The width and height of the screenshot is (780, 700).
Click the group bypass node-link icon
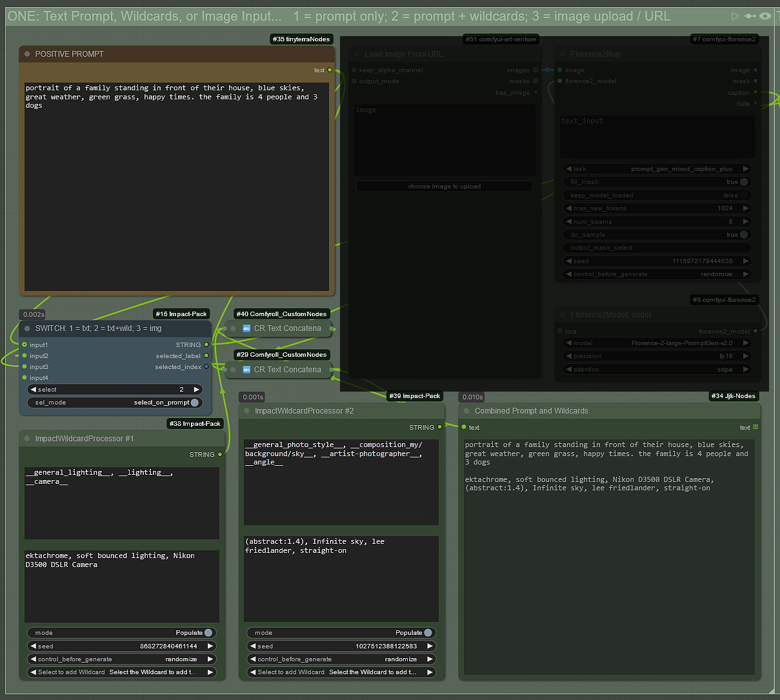(x=750, y=15)
